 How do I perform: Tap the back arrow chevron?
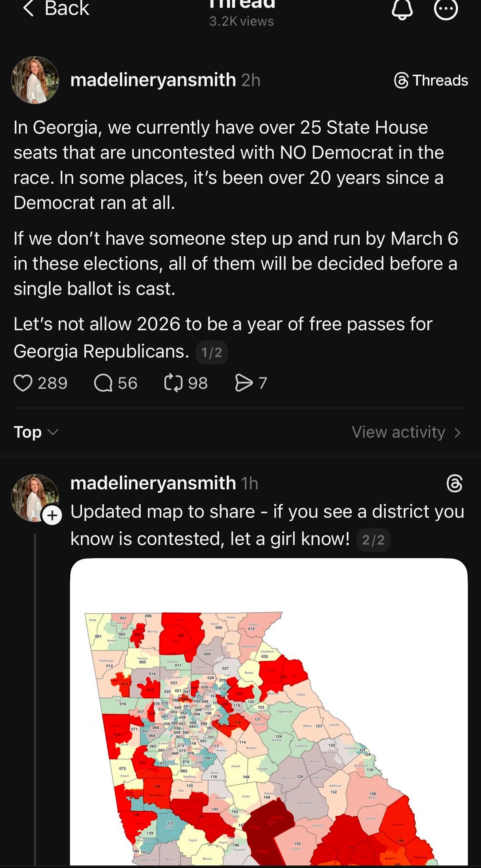[28, 8]
